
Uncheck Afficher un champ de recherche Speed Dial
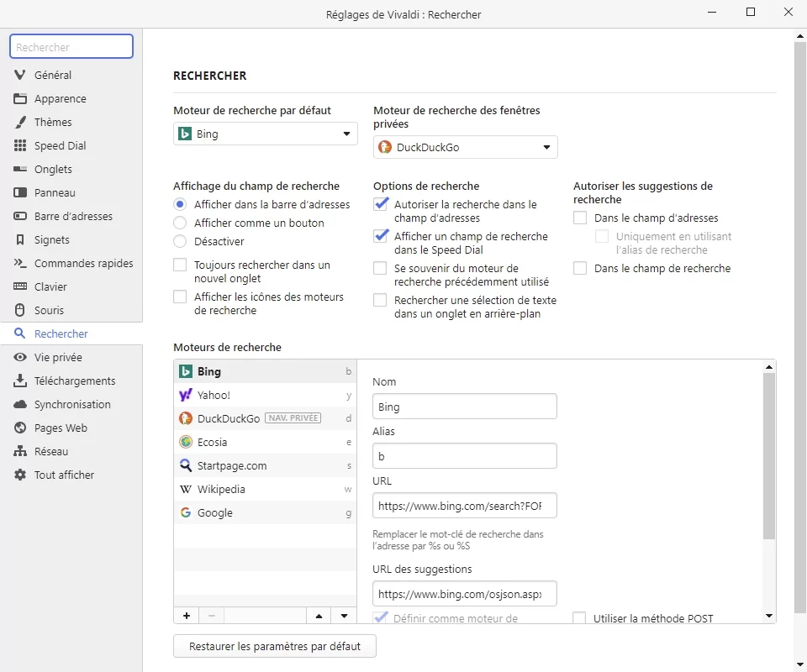coord(380,236)
